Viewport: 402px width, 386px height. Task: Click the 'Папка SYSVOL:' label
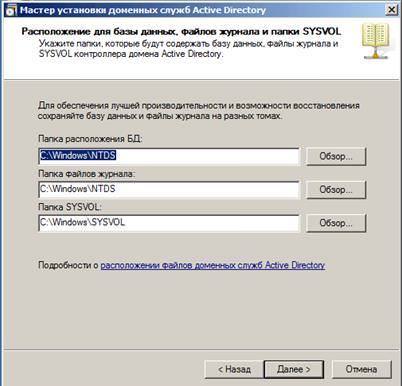[x=70, y=207]
